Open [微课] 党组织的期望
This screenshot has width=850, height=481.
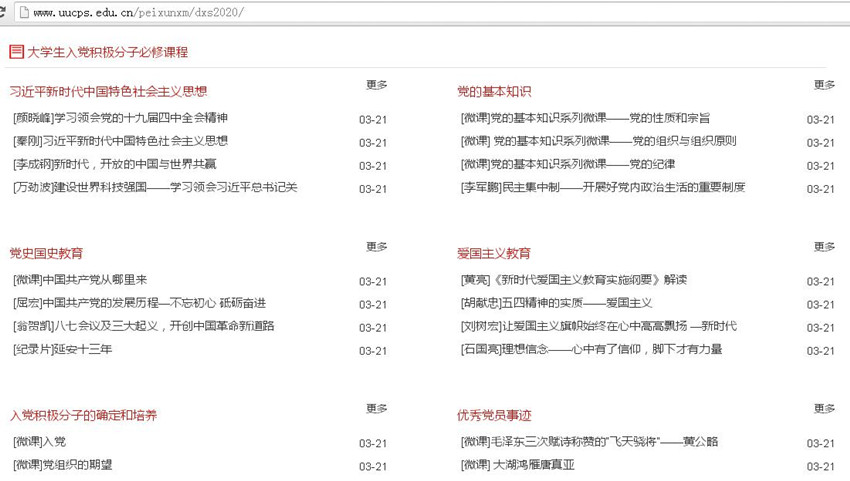[x=63, y=466]
